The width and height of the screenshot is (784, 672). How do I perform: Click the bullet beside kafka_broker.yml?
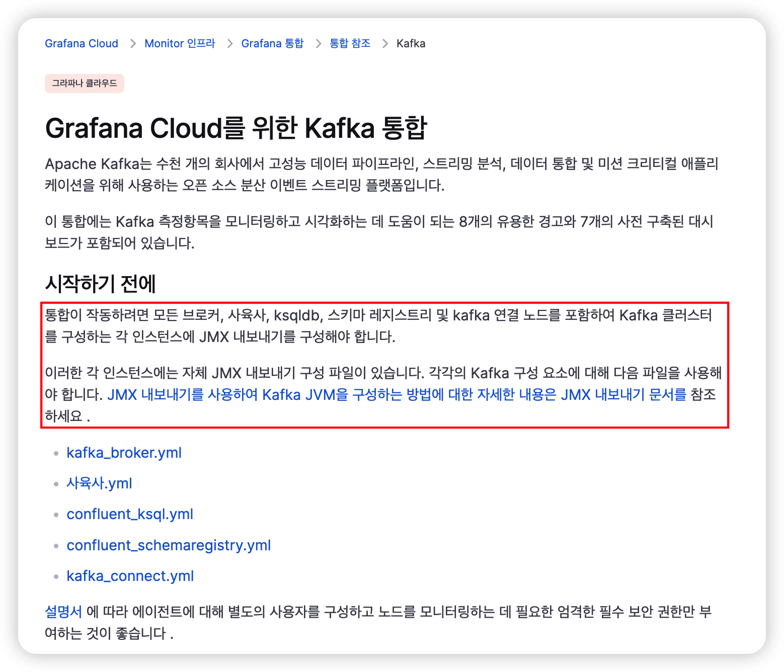pos(55,453)
